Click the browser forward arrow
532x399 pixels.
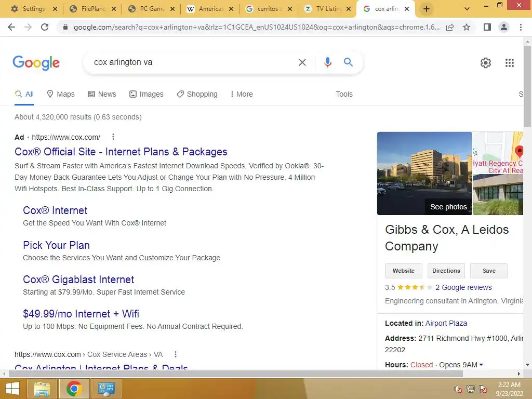(x=28, y=27)
